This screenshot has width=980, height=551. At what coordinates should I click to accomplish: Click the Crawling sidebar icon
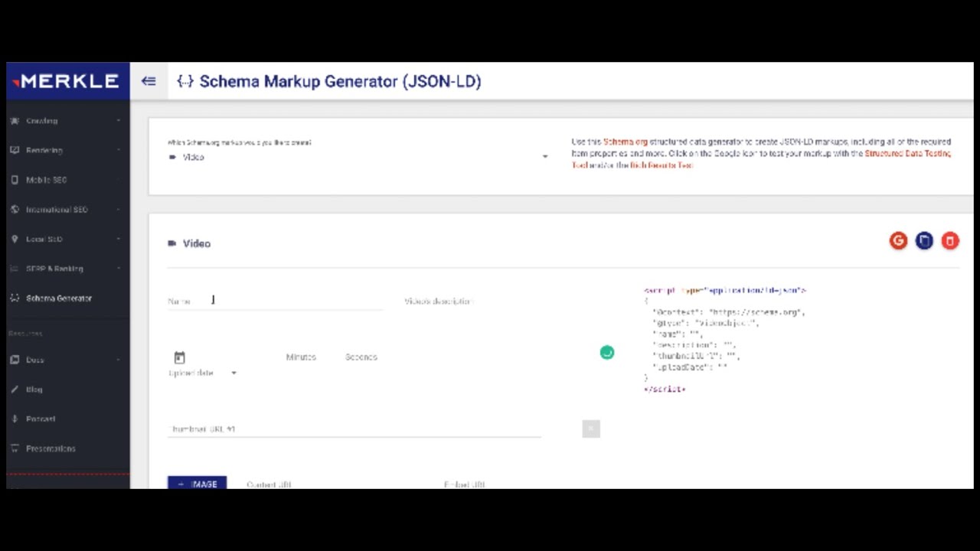(15, 121)
